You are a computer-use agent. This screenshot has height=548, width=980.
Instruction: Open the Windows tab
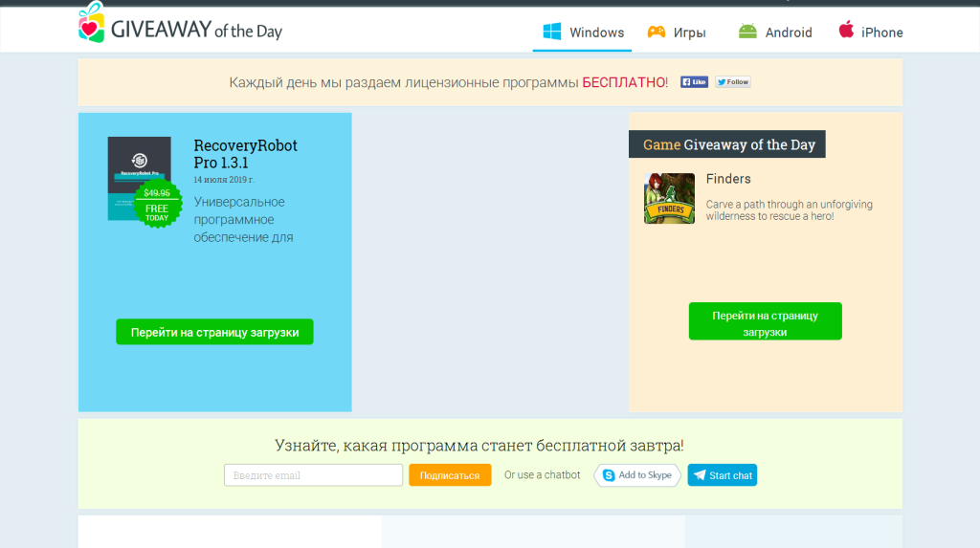(x=596, y=33)
